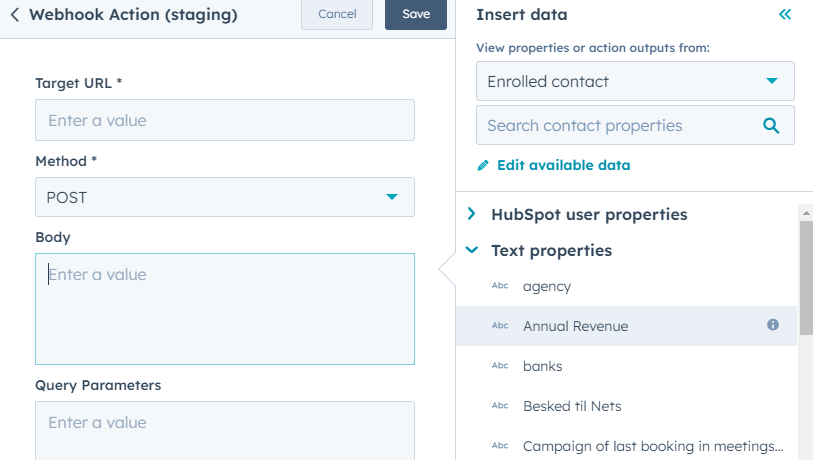
Task: Click the Abc icon beside Besked til Nets
Action: [x=500, y=406]
